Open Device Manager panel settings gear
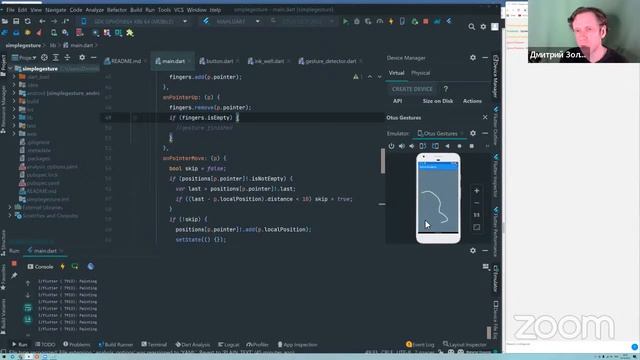640x360 pixels. click(x=473, y=58)
